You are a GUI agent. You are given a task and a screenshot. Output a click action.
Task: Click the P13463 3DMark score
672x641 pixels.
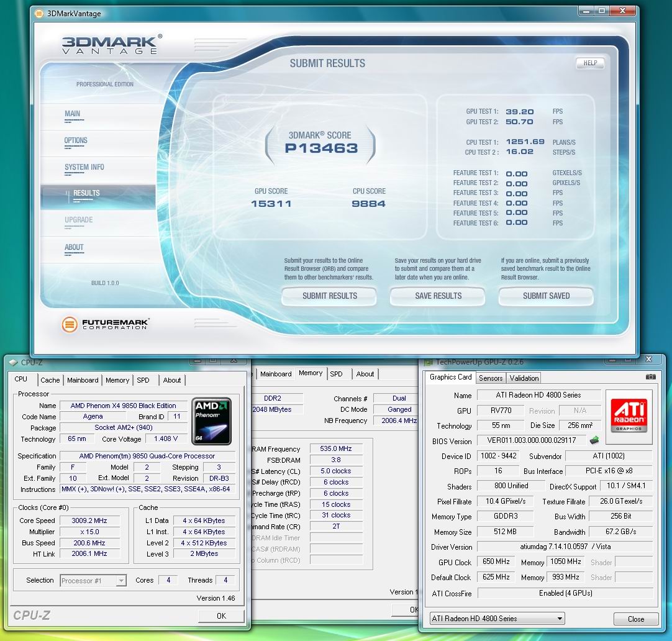(321, 148)
